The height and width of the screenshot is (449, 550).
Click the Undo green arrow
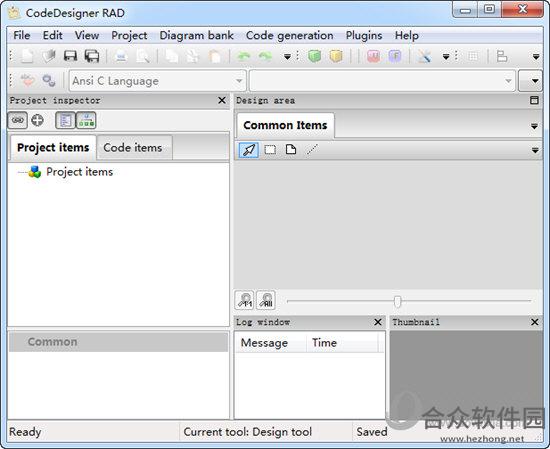pos(244,56)
